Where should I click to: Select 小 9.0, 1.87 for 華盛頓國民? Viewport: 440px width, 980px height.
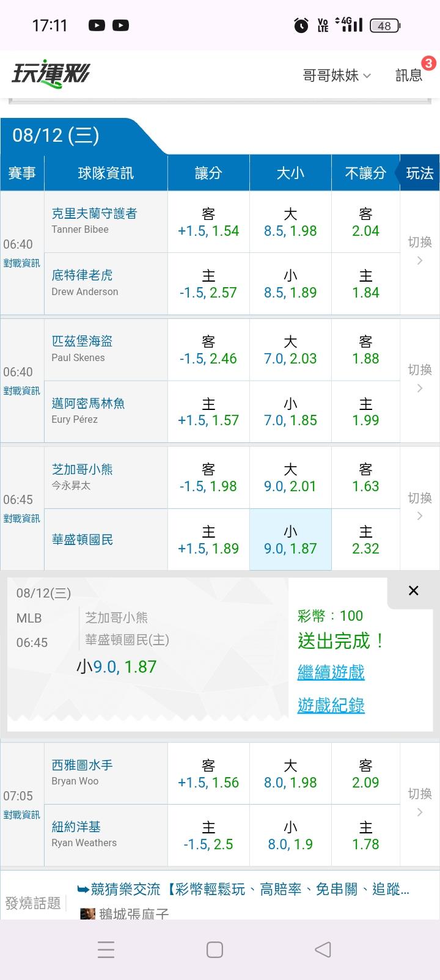[290, 539]
